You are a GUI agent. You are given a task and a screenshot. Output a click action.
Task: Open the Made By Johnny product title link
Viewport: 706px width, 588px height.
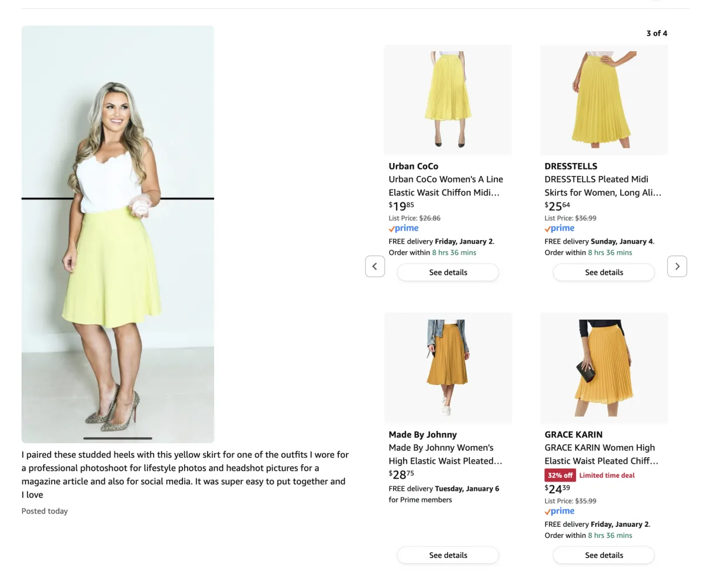coord(445,454)
